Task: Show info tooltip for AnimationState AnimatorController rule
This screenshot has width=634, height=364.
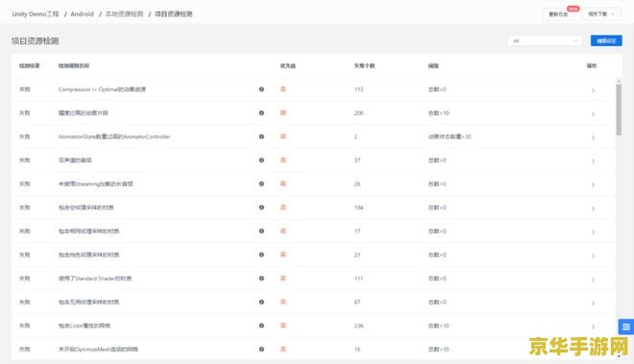Action: tap(261, 136)
